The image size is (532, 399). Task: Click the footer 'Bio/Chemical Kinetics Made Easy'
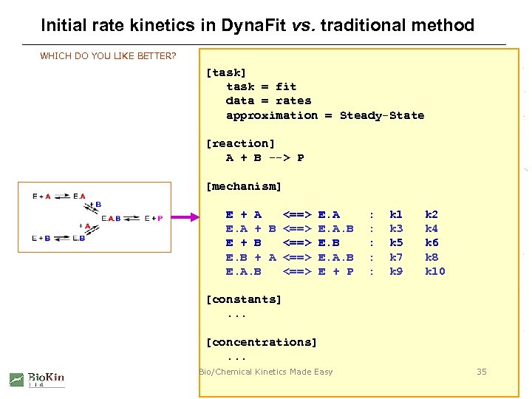266,372
